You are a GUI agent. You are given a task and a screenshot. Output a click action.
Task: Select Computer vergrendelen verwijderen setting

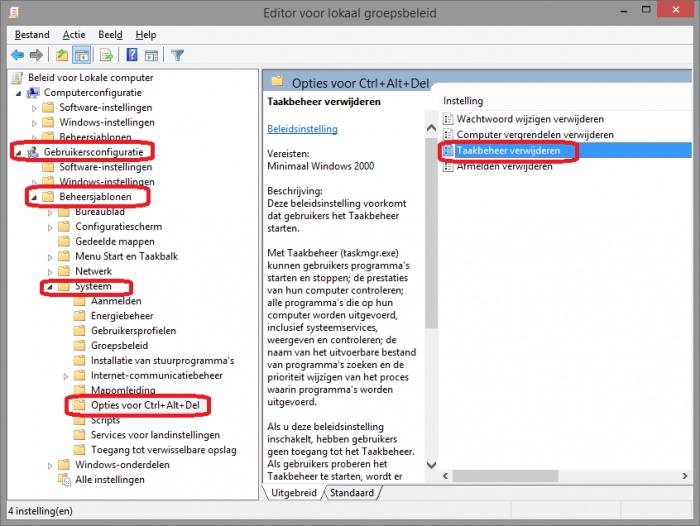coord(535,134)
